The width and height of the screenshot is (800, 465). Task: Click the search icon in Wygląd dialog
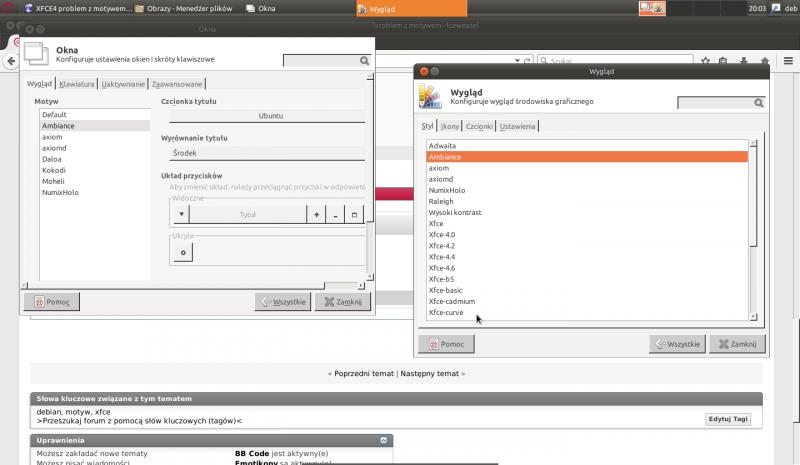point(759,103)
